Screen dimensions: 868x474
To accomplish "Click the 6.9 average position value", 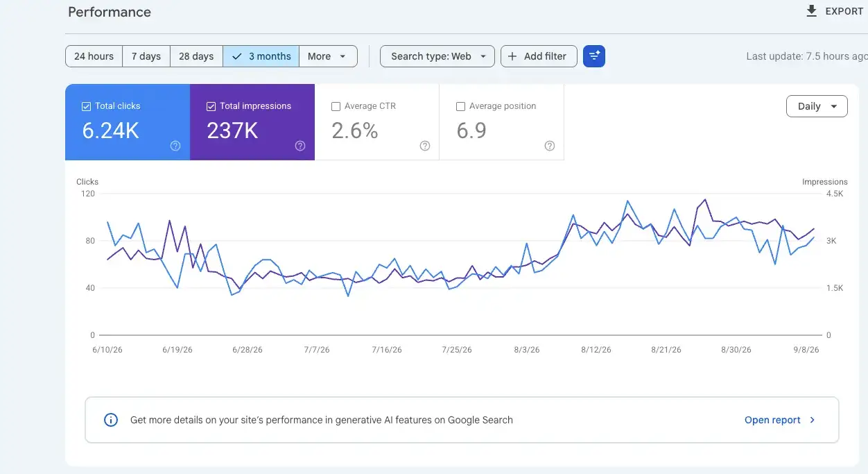I will click(471, 130).
